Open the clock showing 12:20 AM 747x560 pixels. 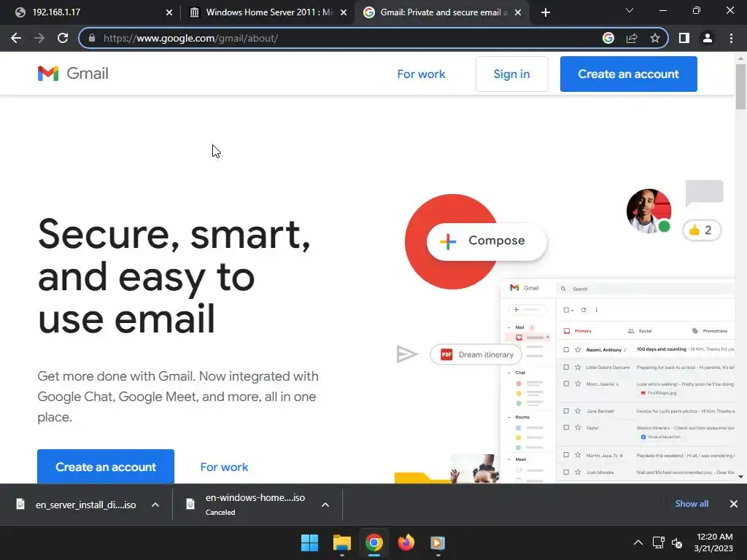tap(713, 542)
